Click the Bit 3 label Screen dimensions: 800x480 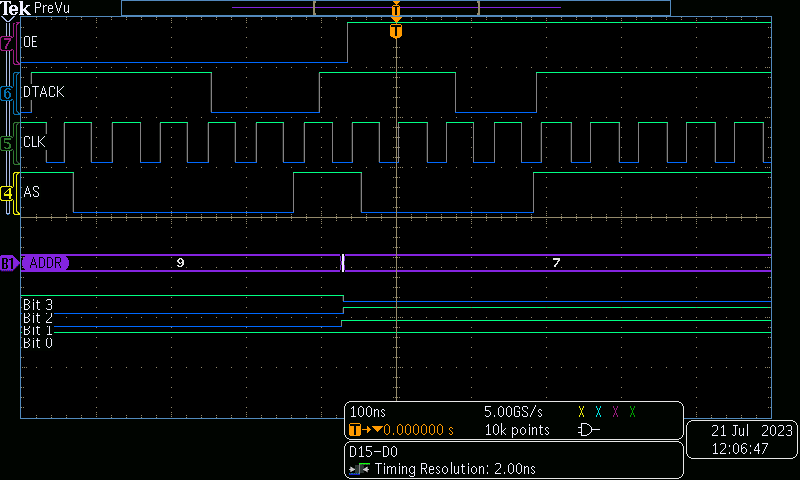pos(38,305)
